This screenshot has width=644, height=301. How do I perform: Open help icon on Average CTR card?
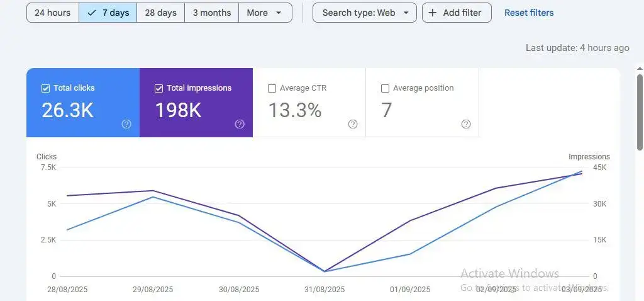353,124
